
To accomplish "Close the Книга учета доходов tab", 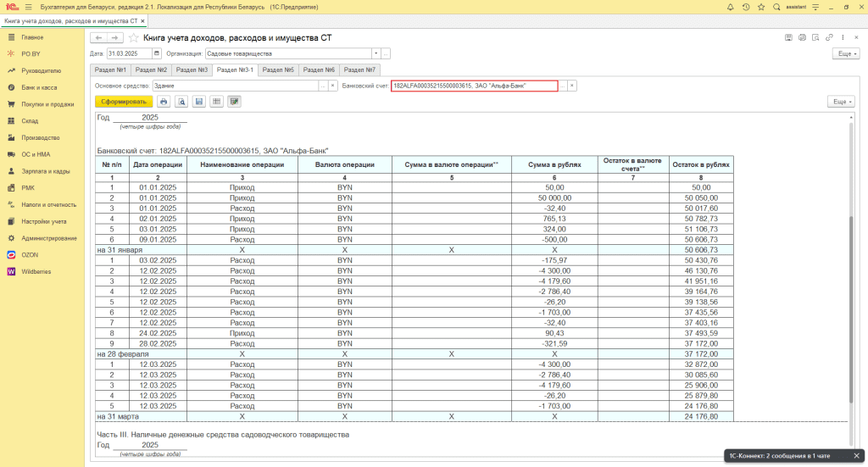I will click(x=142, y=21).
